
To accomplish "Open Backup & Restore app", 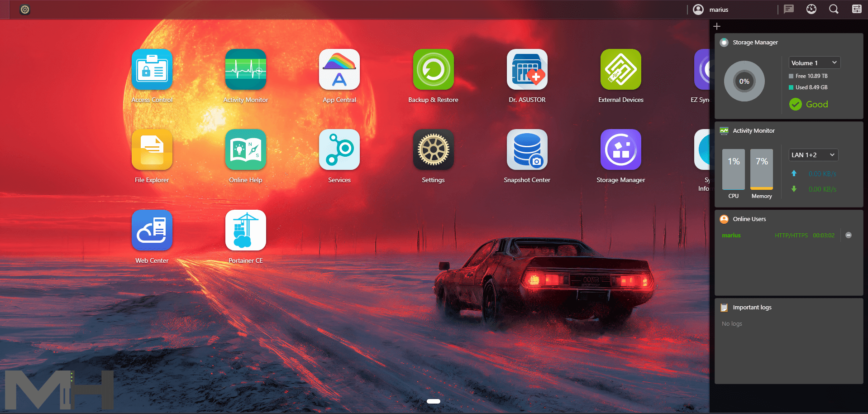I will tap(433, 69).
